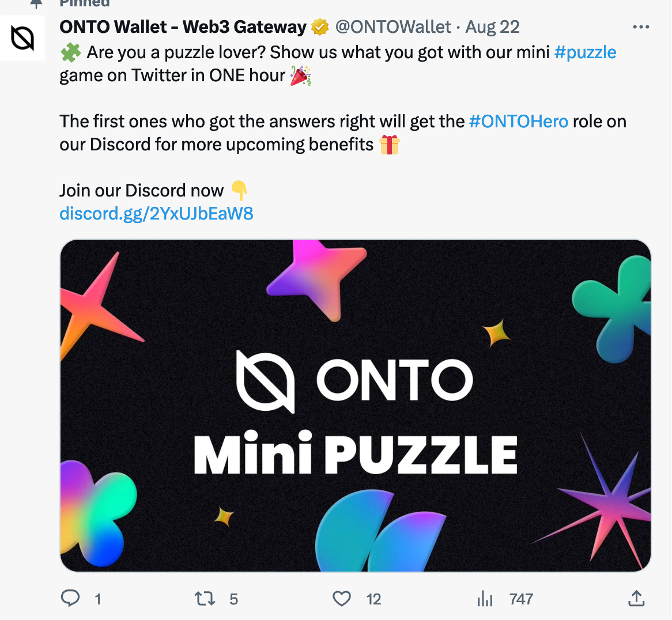This screenshot has width=672, height=620.
Task: Click the reply speech bubble icon
Action: [70, 599]
